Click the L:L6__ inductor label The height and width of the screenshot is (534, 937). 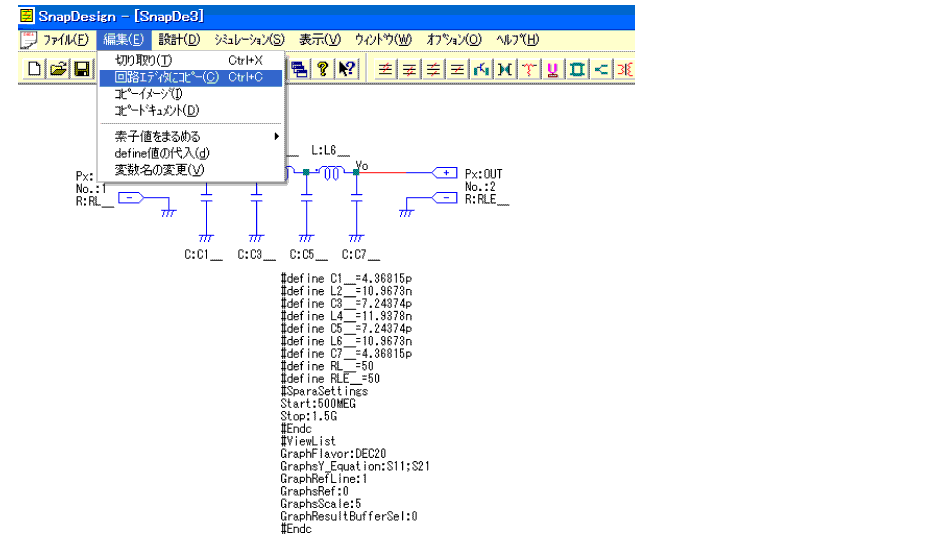[330, 151]
